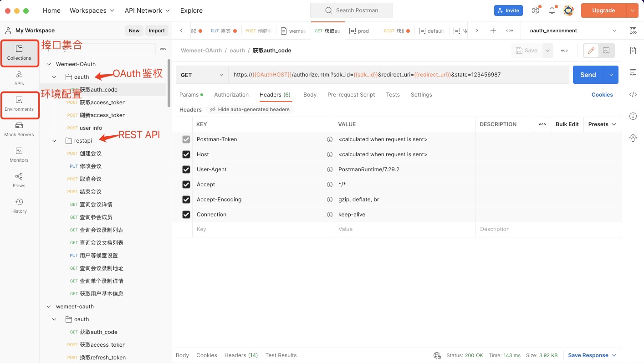Open environment quick look icon beside oauth_environment
Screen dimensions: 644x364
(633, 31)
